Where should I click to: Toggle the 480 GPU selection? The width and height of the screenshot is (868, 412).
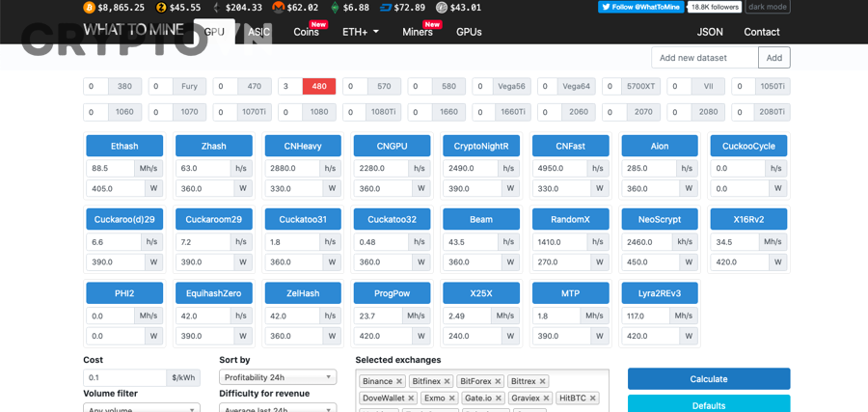coord(319,87)
